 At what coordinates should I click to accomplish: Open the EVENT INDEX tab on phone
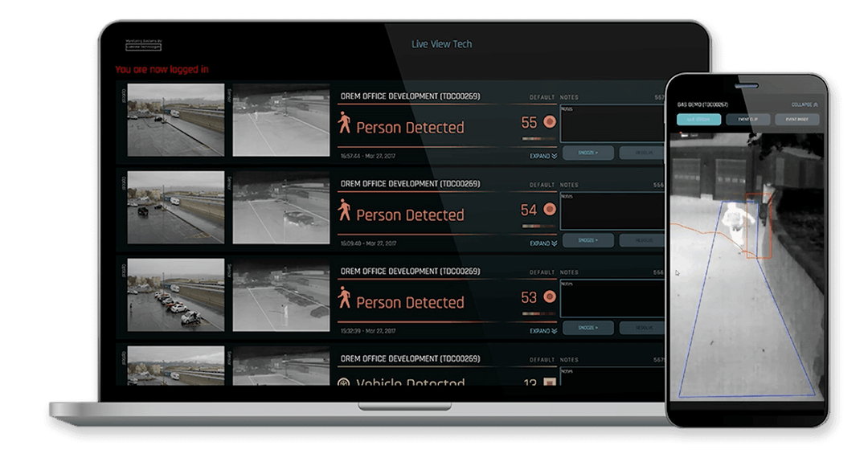pos(798,119)
